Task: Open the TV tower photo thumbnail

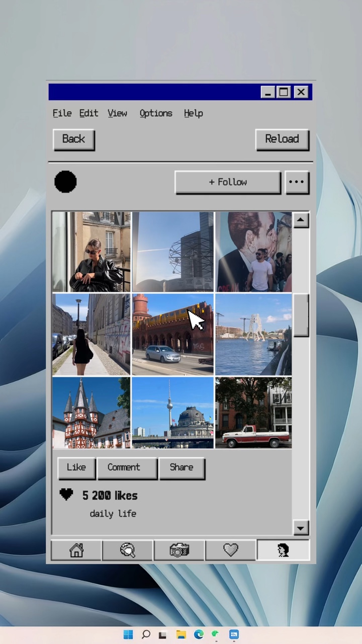Action: tap(172, 413)
